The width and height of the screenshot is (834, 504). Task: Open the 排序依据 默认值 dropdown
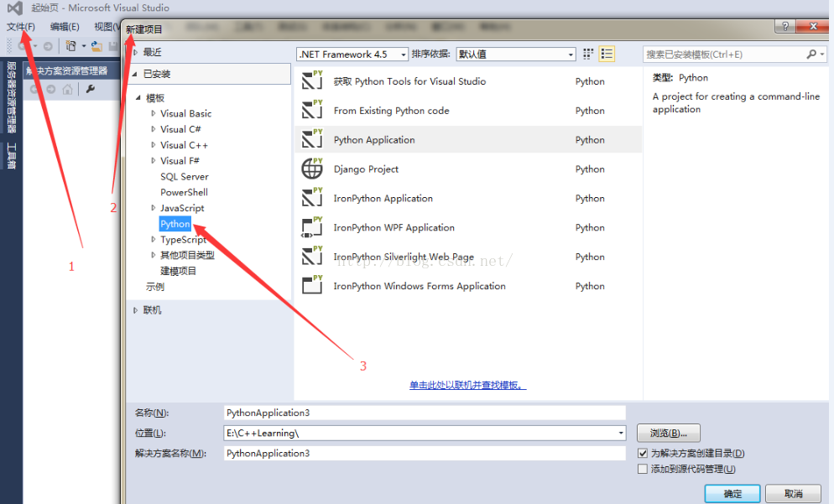point(515,55)
